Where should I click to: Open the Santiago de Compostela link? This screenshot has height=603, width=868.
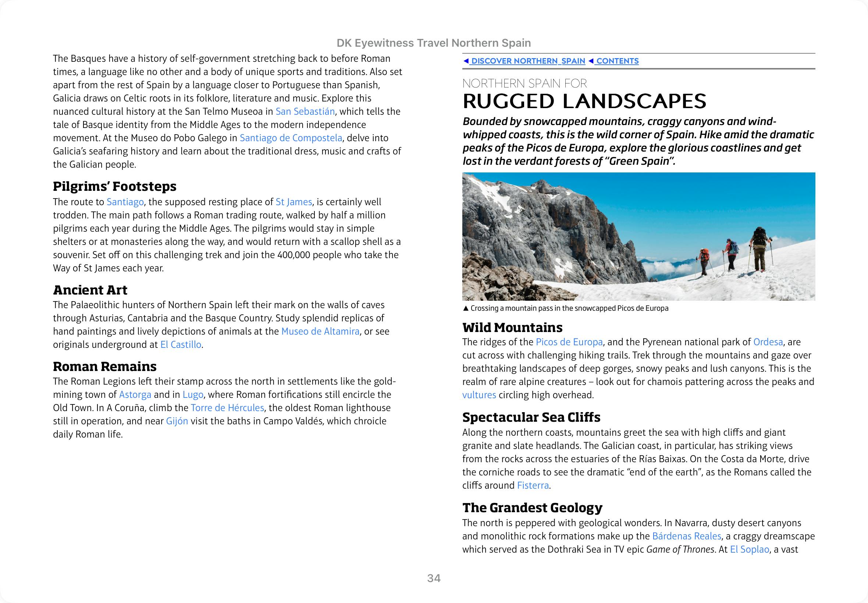tap(291, 138)
